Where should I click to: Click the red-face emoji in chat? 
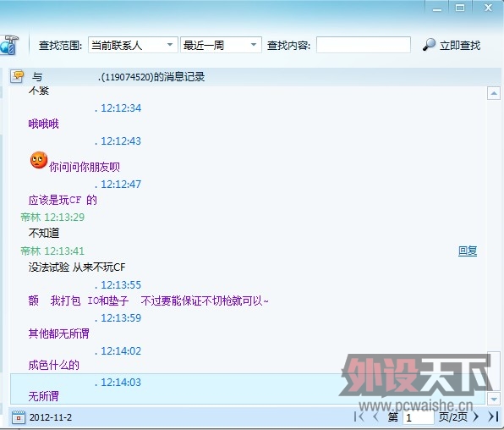39,160
